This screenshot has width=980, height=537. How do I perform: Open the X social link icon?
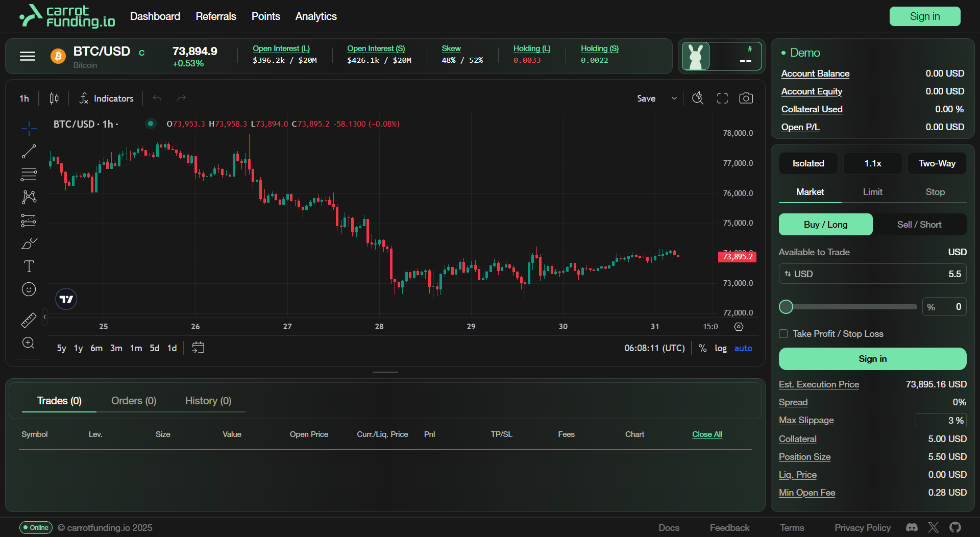(x=934, y=527)
